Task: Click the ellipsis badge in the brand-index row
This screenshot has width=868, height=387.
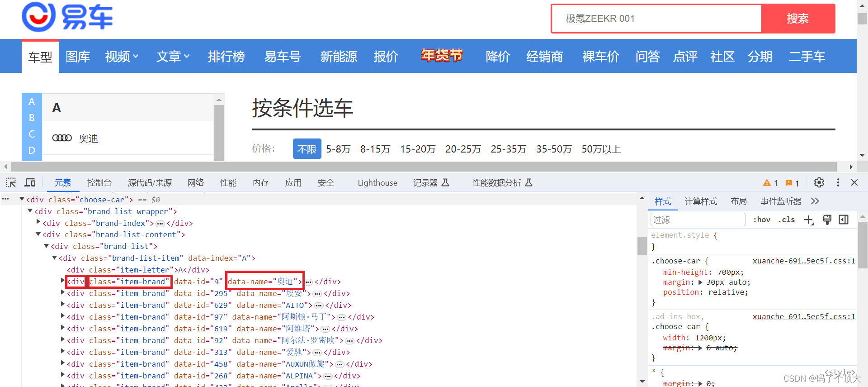Action: (160, 224)
